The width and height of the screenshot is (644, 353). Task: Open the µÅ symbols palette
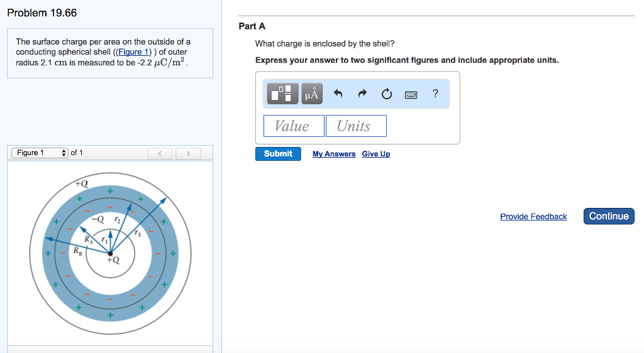[x=312, y=94]
